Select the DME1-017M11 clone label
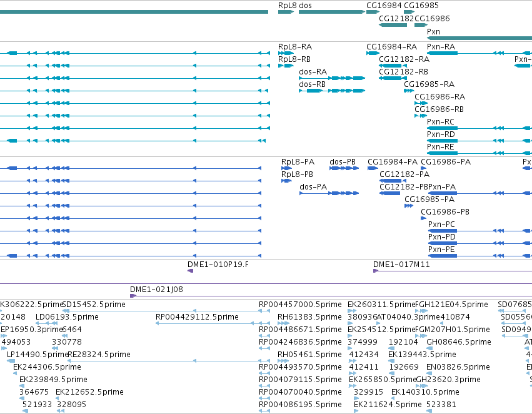 (401, 265)
